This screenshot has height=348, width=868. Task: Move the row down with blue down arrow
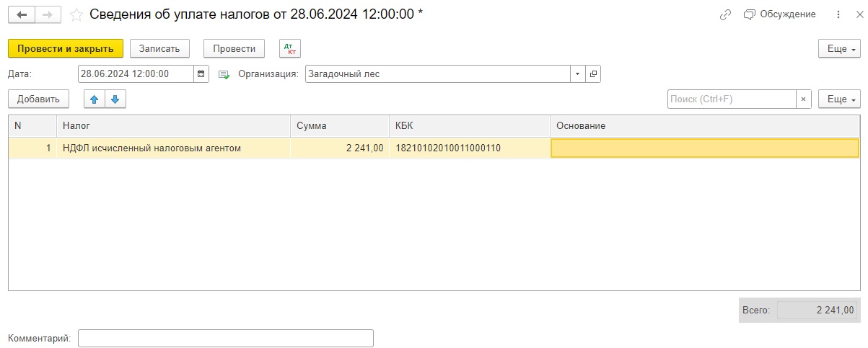115,99
